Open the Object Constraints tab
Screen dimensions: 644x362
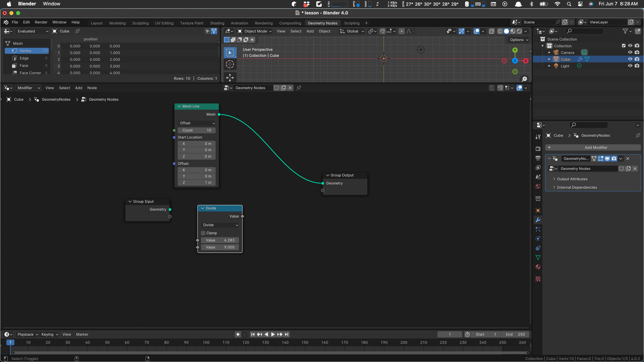[538, 248]
